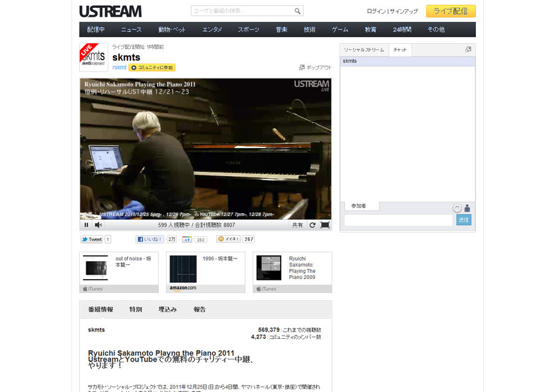Click the Facebook いいね! like button
The image size is (549, 392).
click(x=150, y=239)
